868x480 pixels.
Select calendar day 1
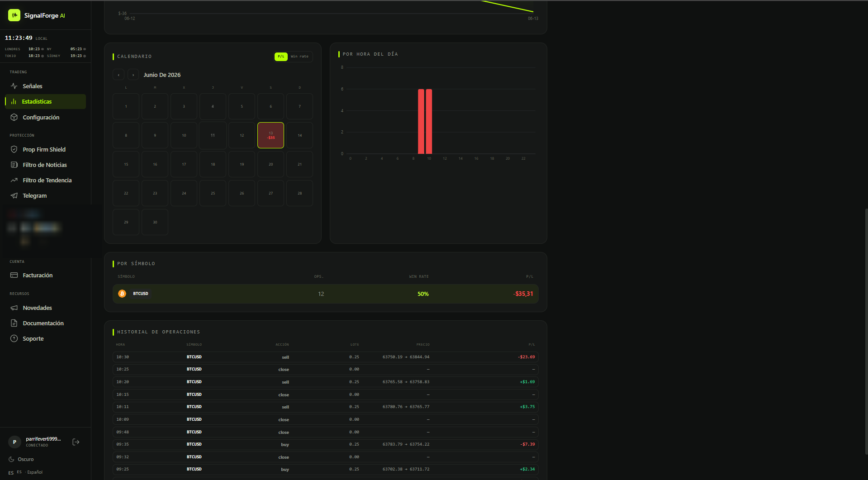126,106
